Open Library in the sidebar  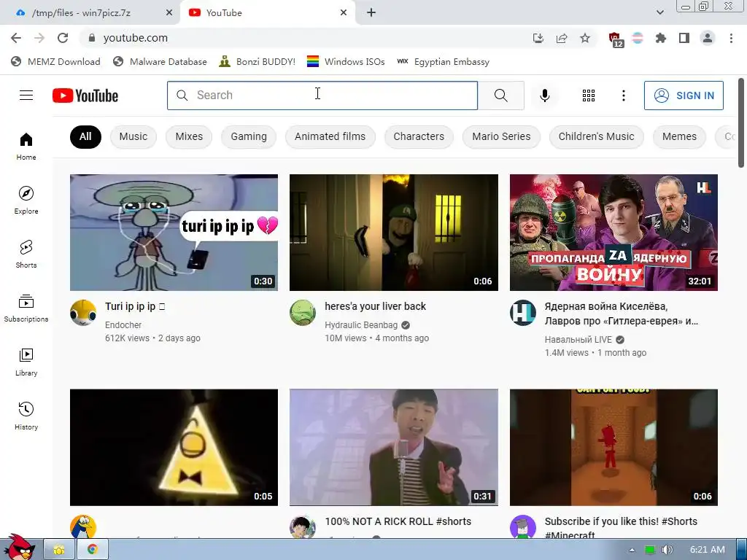tap(26, 362)
